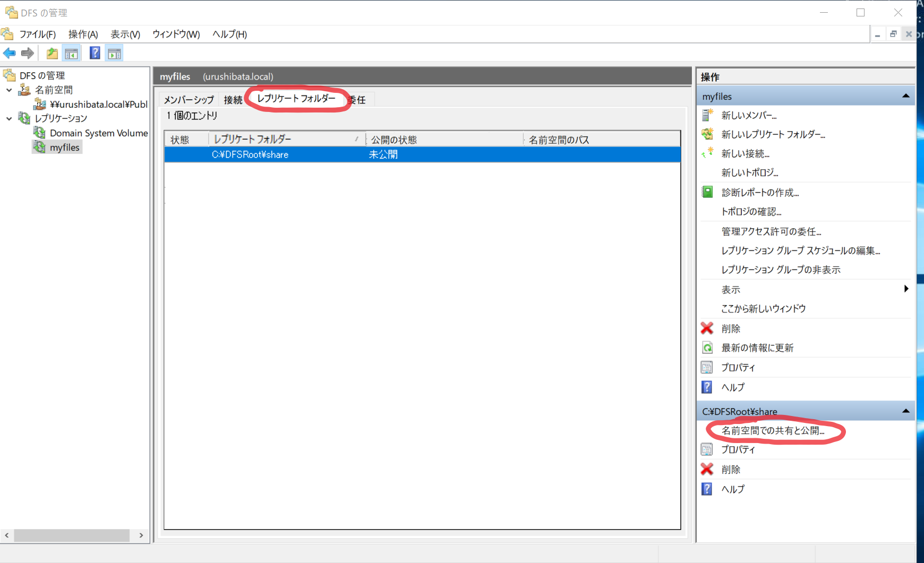Toggle the console tree pane icon

click(x=71, y=53)
